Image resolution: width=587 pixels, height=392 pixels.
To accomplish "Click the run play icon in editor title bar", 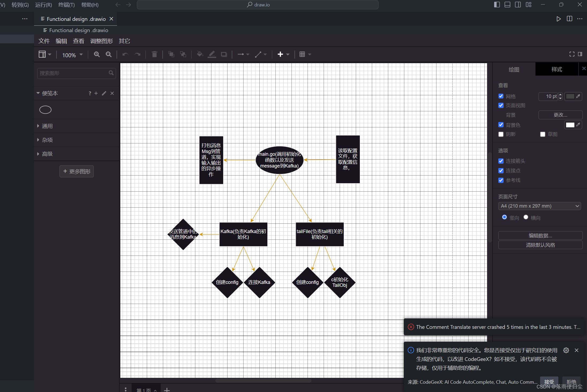I will click(559, 19).
